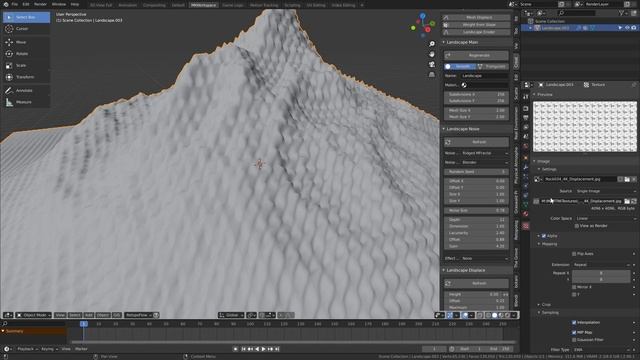Image resolution: width=640 pixels, height=360 pixels.
Task: Click the viewport zoom magnifier icon
Action: tap(432, 44)
